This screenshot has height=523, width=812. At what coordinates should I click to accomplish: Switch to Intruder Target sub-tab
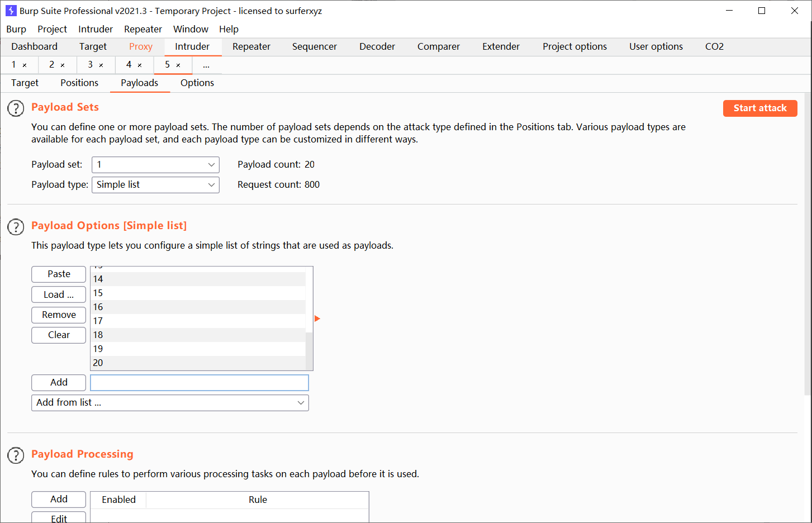tap(25, 83)
